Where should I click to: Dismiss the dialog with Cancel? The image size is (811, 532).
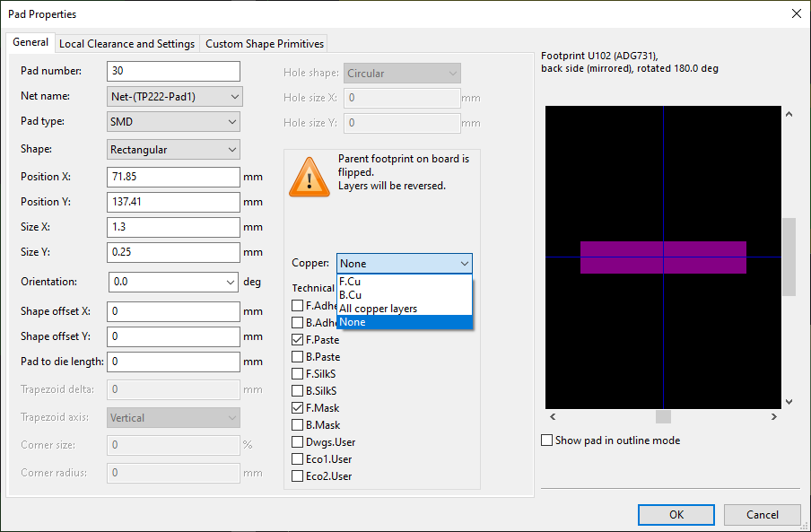coord(762,514)
